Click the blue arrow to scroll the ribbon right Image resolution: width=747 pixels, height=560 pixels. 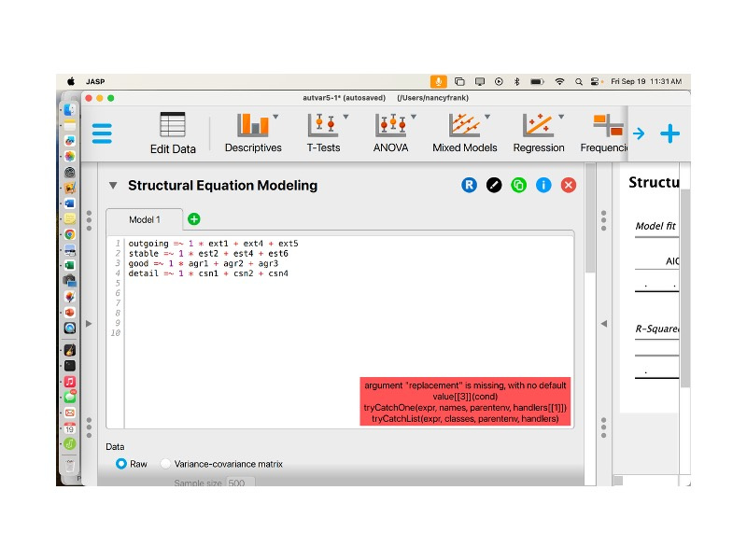click(639, 133)
